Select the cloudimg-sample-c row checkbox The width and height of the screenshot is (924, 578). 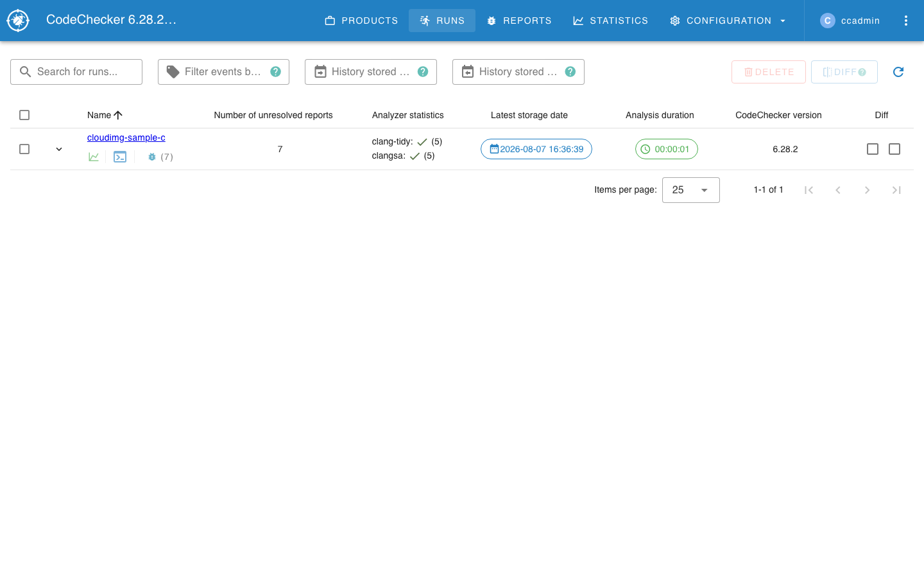(x=24, y=149)
